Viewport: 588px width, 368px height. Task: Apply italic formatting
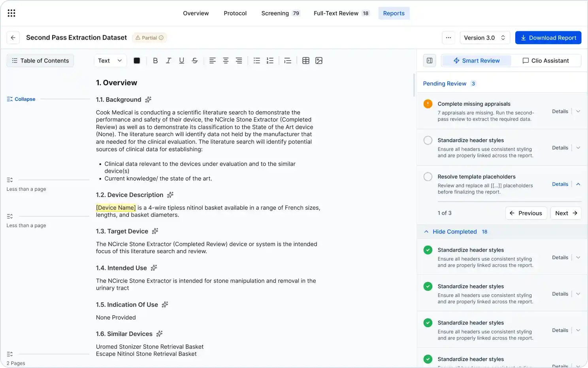(x=168, y=61)
